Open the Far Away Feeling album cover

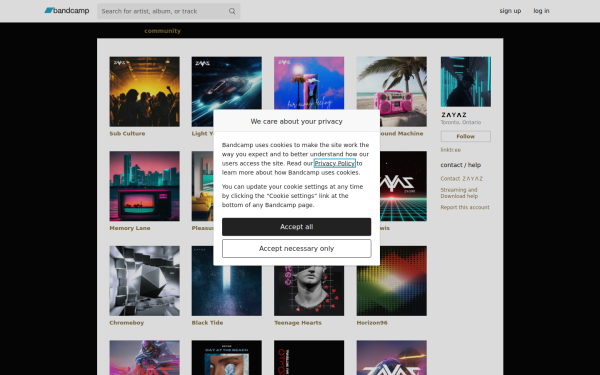[309, 83]
